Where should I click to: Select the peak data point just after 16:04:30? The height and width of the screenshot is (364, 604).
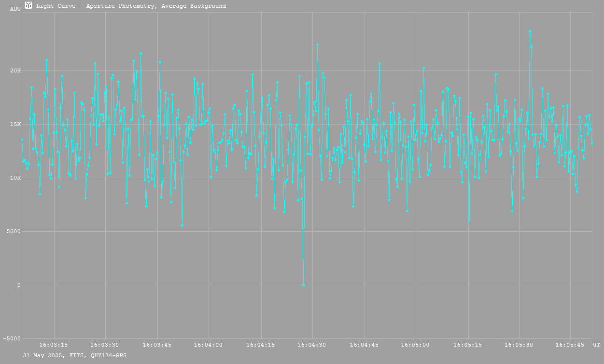[x=317, y=44]
